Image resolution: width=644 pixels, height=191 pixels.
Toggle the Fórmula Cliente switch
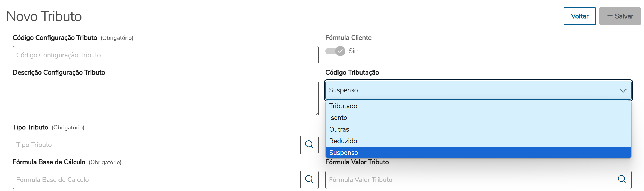(335, 51)
